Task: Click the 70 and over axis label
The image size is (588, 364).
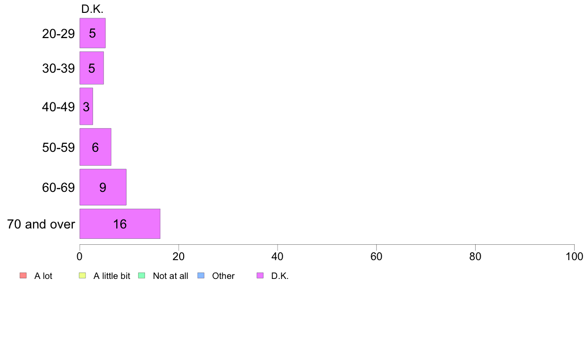Action: pyautogui.click(x=41, y=224)
